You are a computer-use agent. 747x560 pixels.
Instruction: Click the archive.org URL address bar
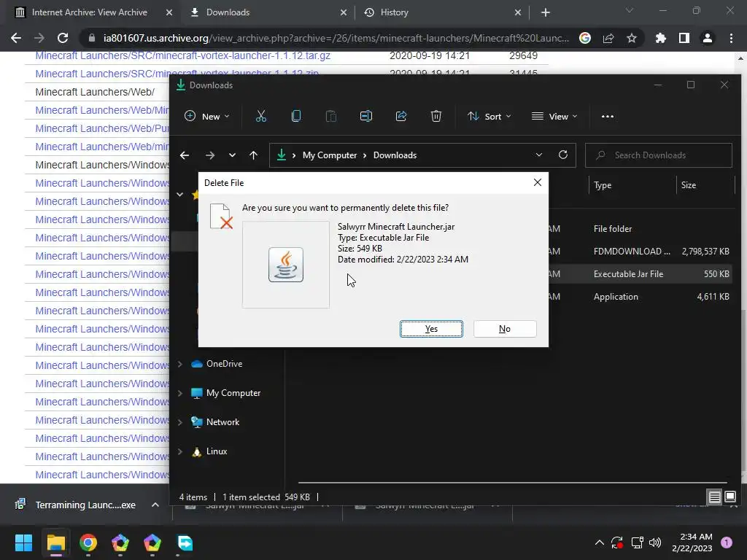[x=336, y=38]
